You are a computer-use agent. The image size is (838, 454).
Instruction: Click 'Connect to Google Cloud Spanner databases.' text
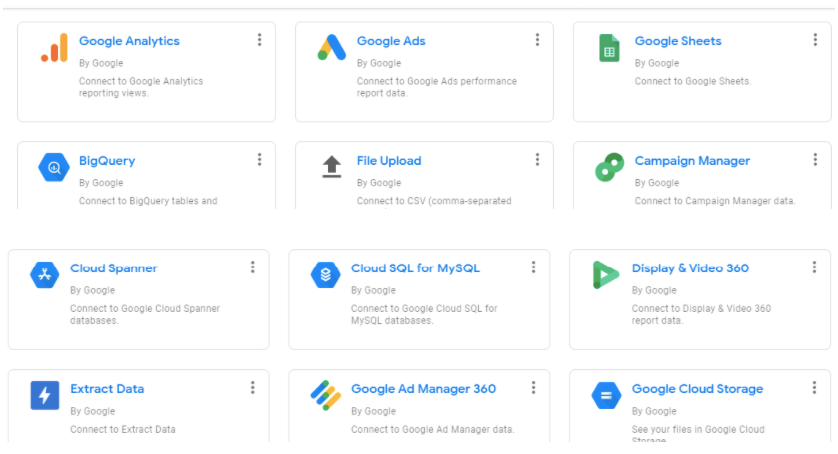(x=145, y=314)
